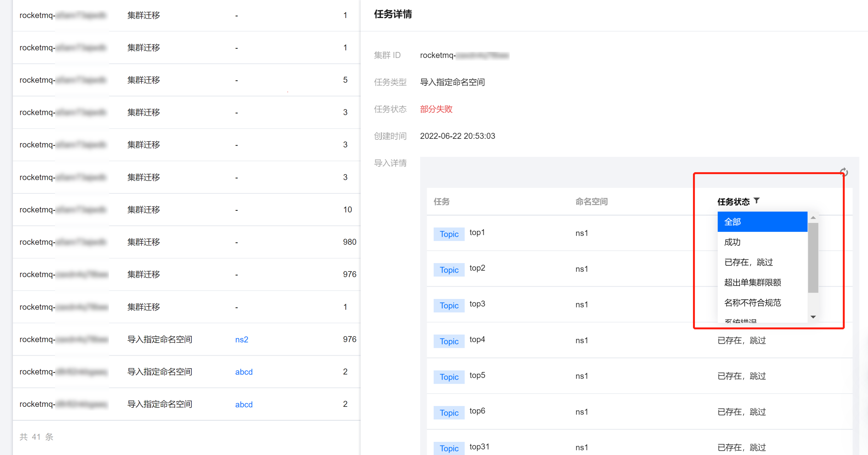Image resolution: width=868 pixels, height=455 pixels.
Task: Click the Topic tag for top31
Action: 449,448
